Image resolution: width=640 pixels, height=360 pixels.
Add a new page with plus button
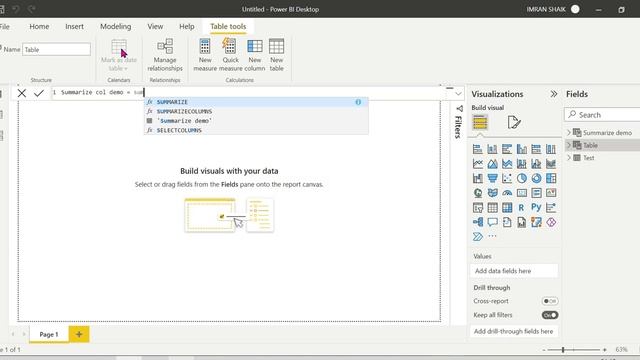pyautogui.click(x=79, y=334)
